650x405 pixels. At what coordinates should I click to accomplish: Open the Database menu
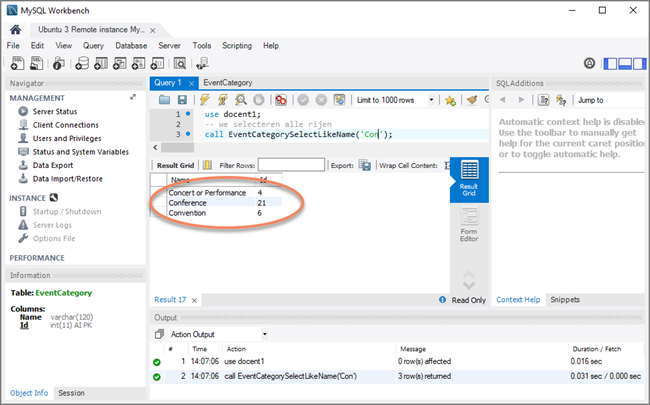[x=131, y=46]
